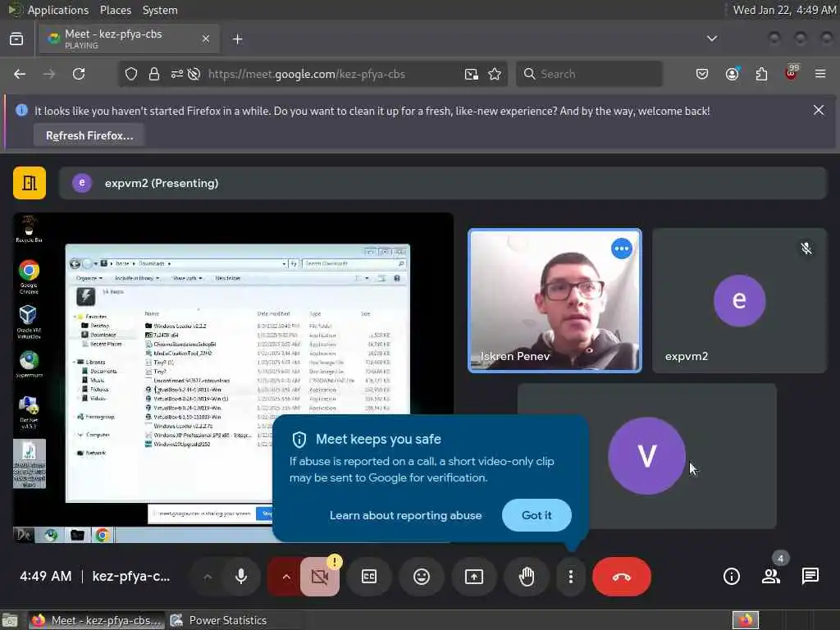The height and width of the screenshot is (630, 840).
Task: Go back in Firefox
Action: click(20, 74)
